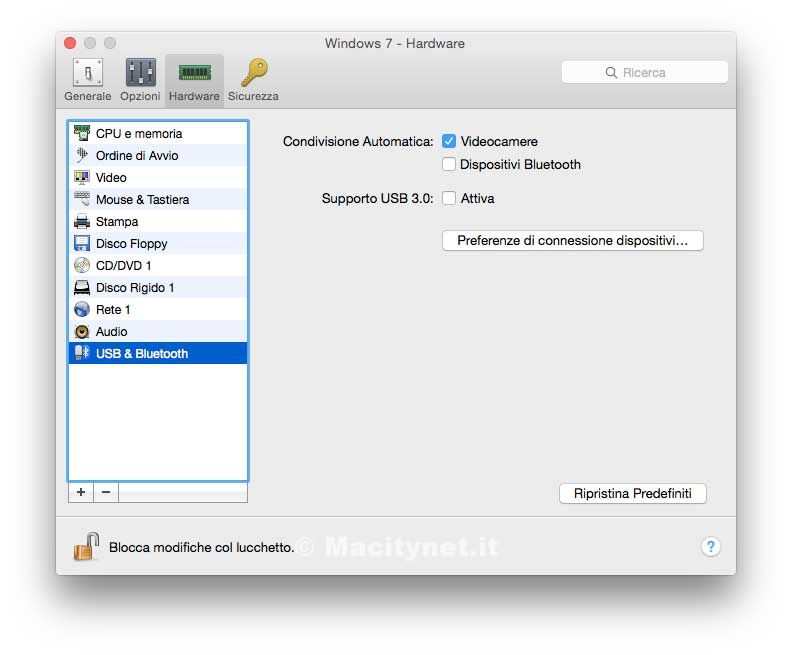Click the Rete 1 globe icon
Screen dimensions: 792x655
coord(82,309)
